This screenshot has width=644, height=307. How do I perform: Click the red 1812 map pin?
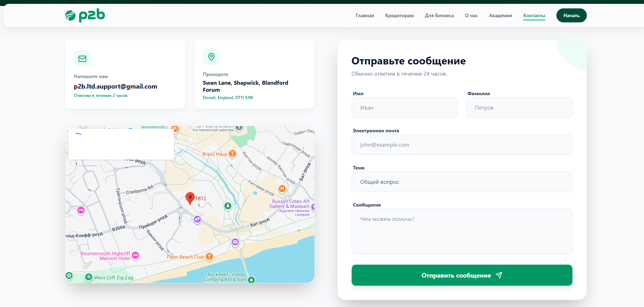point(190,198)
